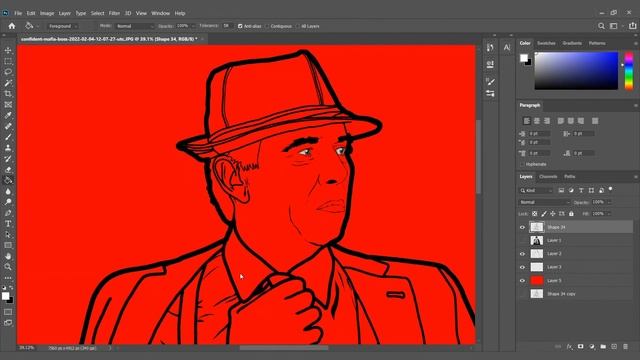Screen dimensions: 640x360
Task: Select the Paint Bucket tool in toolbar
Action: pyautogui.click(x=8, y=180)
